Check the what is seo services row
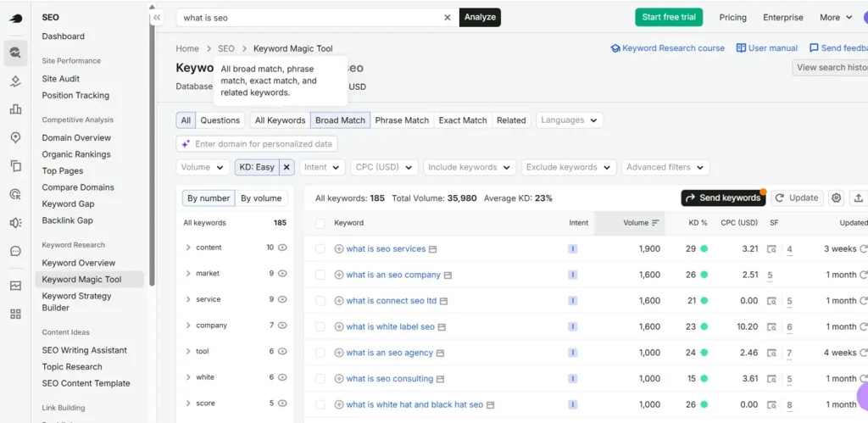The image size is (868, 423). point(320,249)
